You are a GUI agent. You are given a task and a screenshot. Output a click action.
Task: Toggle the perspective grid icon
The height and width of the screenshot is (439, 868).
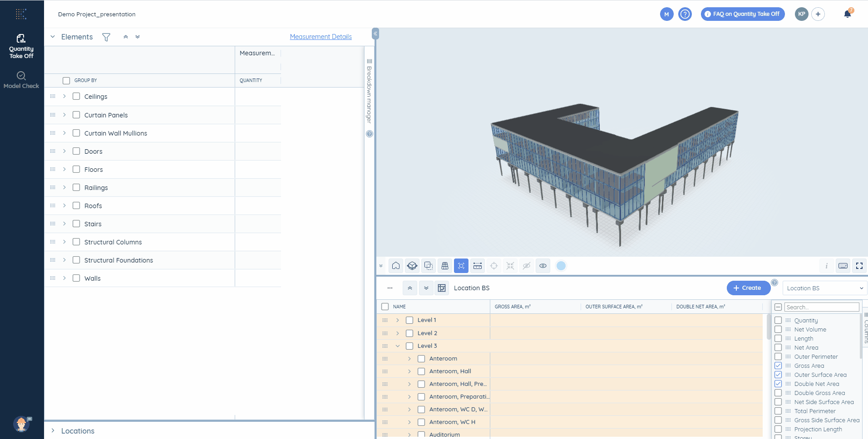[445, 266]
